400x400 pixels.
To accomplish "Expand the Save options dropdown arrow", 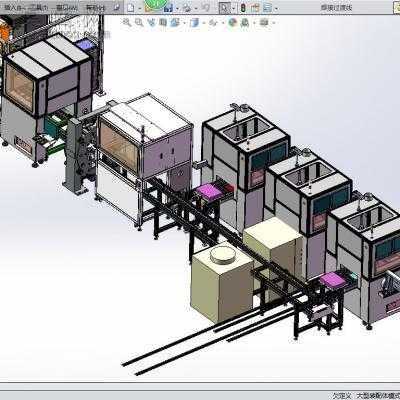I will [x=177, y=8].
